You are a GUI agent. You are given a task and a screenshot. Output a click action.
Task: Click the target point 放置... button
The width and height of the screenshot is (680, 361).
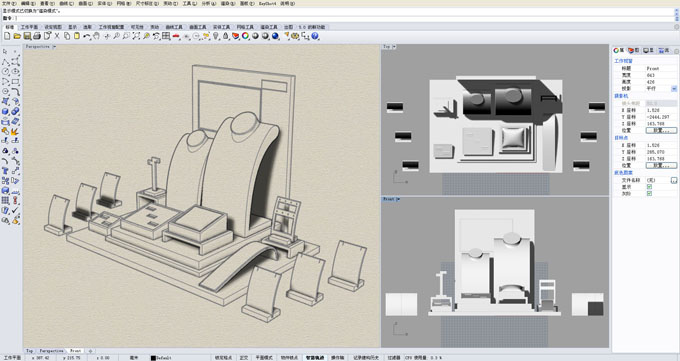pyautogui.click(x=661, y=165)
